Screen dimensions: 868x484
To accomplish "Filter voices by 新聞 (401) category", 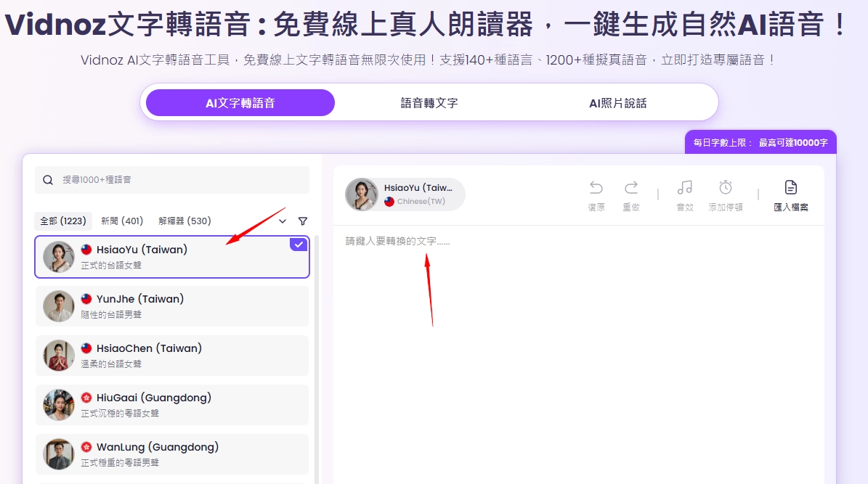I will (x=122, y=221).
